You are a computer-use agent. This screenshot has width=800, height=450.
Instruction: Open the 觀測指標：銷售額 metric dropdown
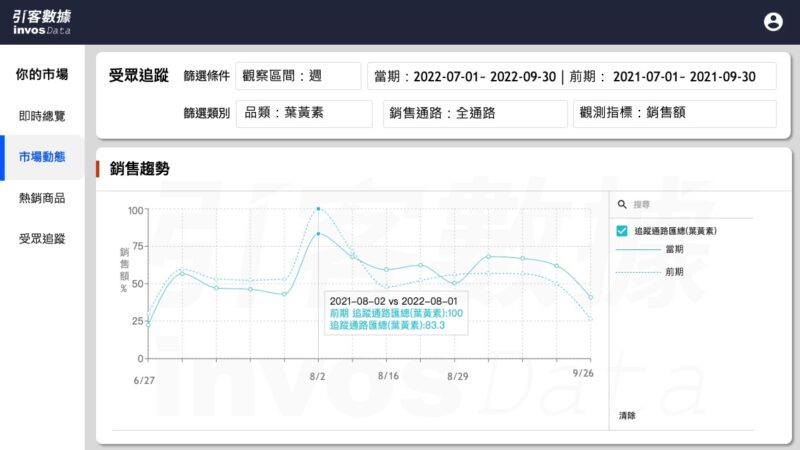(674, 113)
